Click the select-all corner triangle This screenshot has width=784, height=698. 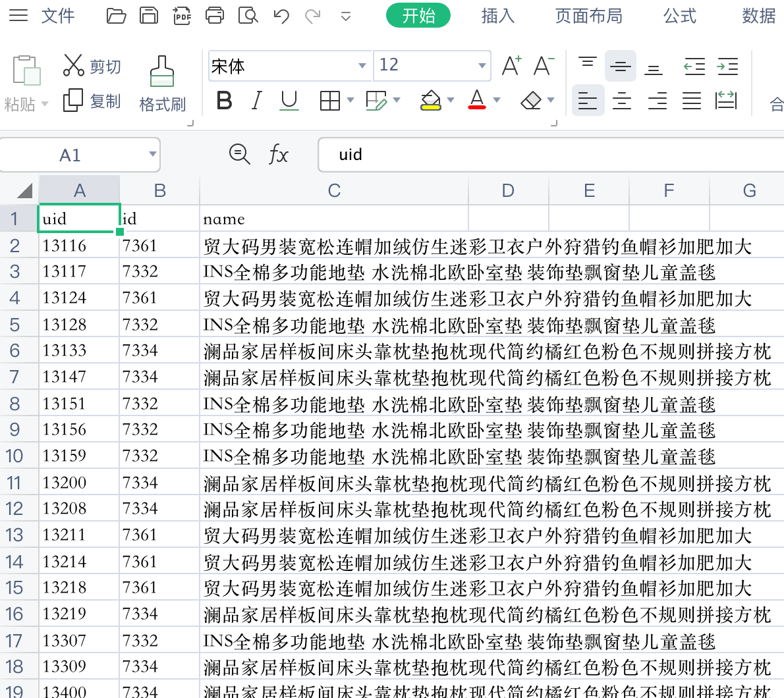24,190
